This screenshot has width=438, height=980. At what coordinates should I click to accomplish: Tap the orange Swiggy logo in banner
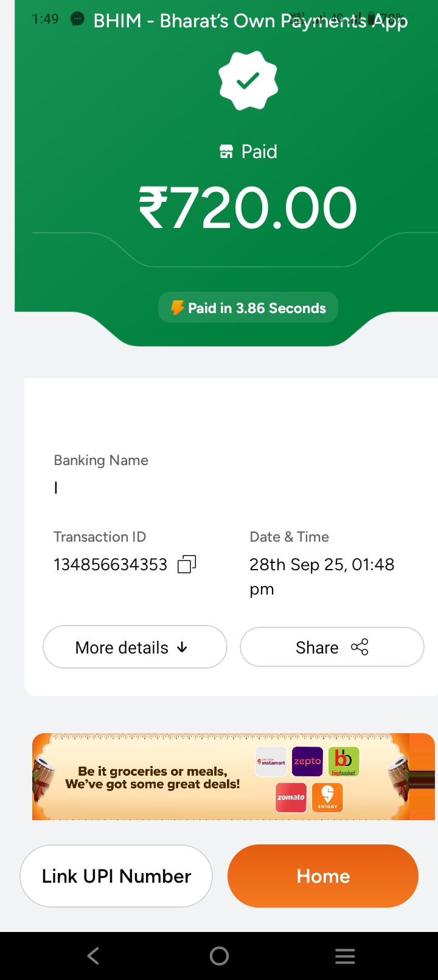pos(327,798)
